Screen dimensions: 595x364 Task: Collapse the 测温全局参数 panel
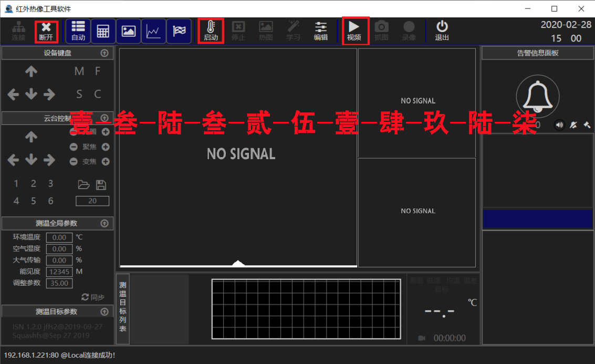coord(104,223)
